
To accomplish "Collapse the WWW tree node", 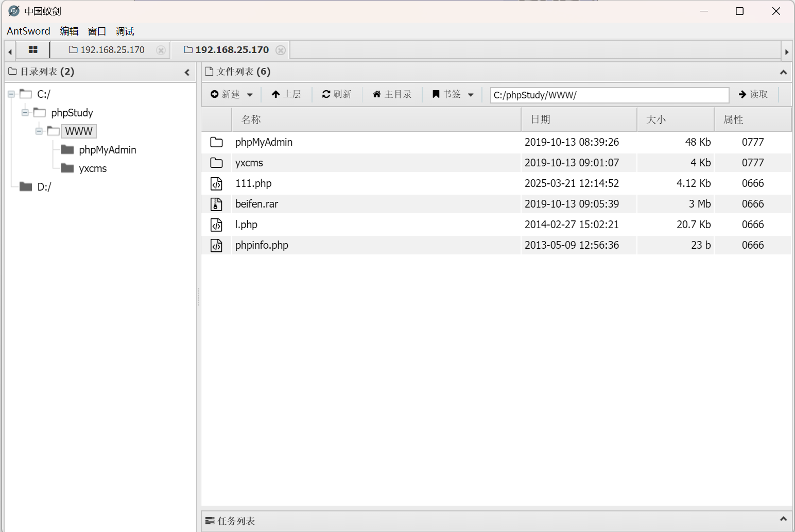I will [x=39, y=131].
